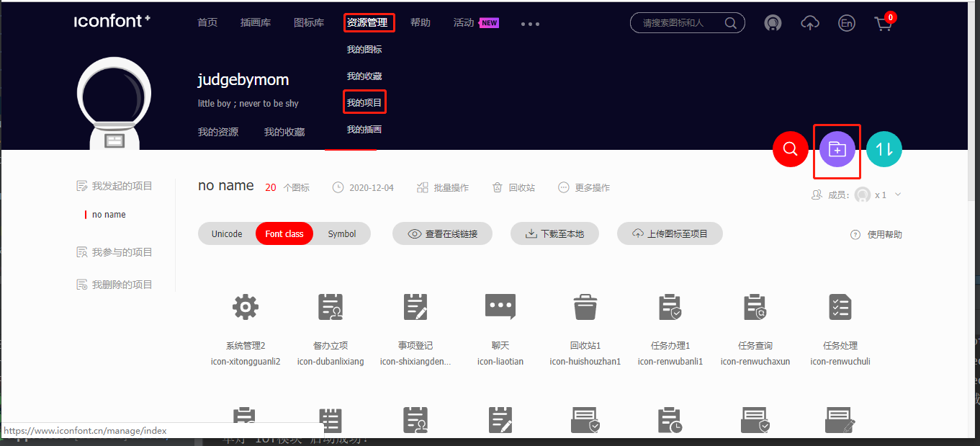
Task: Click the 下载至本地 download button
Action: (554, 233)
